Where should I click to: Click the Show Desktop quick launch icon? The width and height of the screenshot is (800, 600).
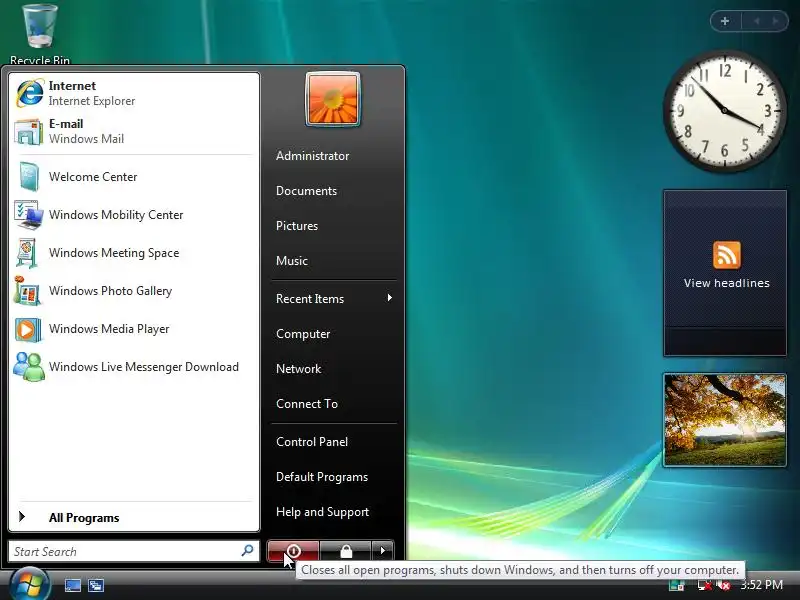pos(72,585)
